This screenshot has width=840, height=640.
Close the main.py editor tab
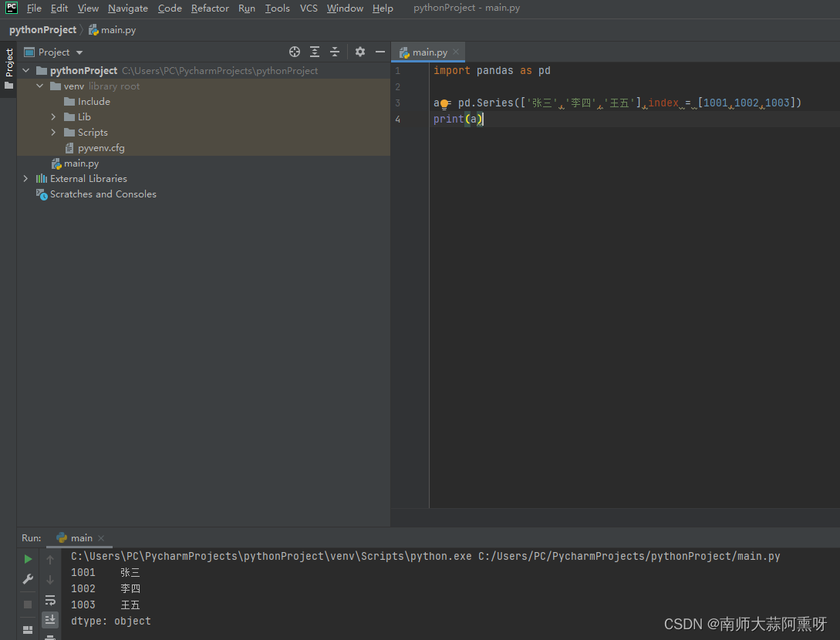tap(456, 52)
